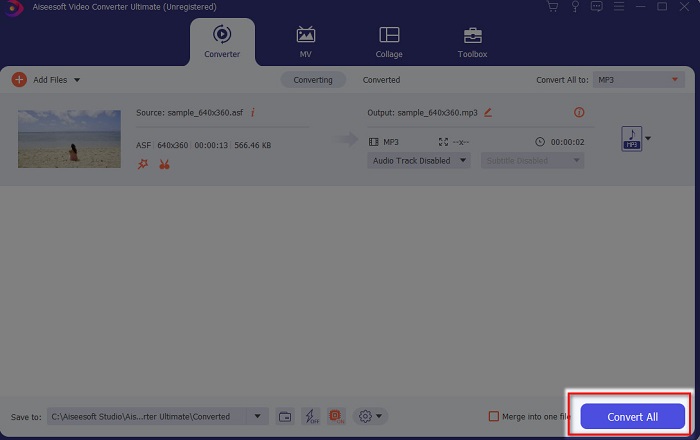Image resolution: width=700 pixels, height=440 pixels.
Task: Click the Add Files label
Action: click(50, 80)
